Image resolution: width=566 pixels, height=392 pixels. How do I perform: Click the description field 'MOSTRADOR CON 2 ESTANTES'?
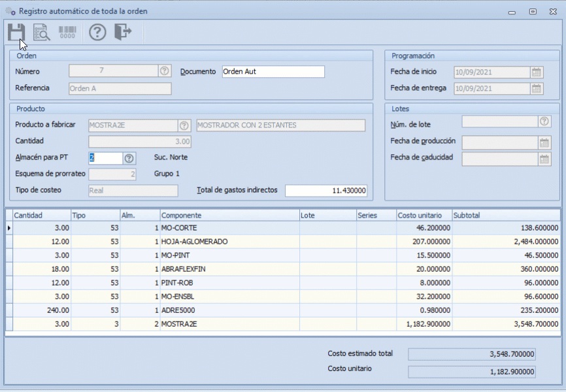tap(281, 125)
